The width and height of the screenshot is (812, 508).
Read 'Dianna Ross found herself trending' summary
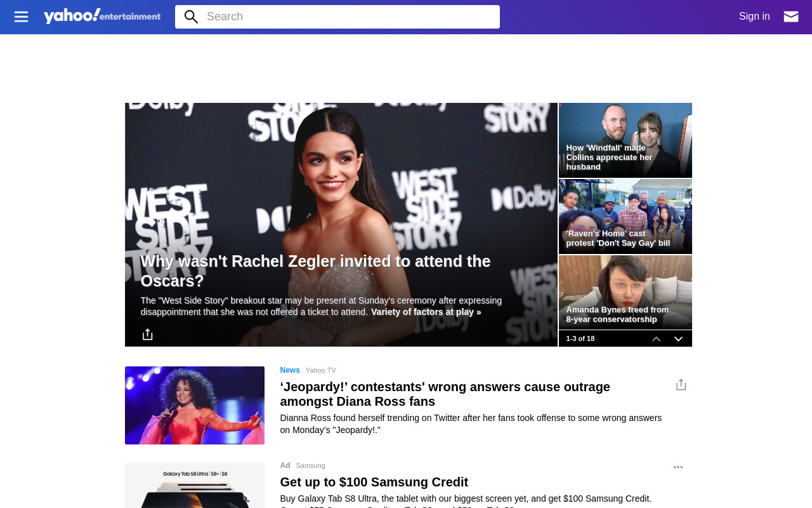[471, 424]
